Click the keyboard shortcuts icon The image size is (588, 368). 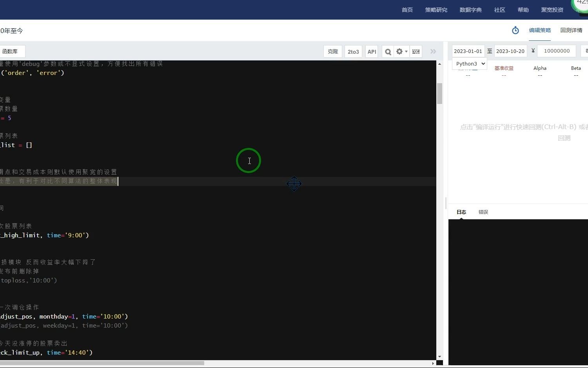416,51
